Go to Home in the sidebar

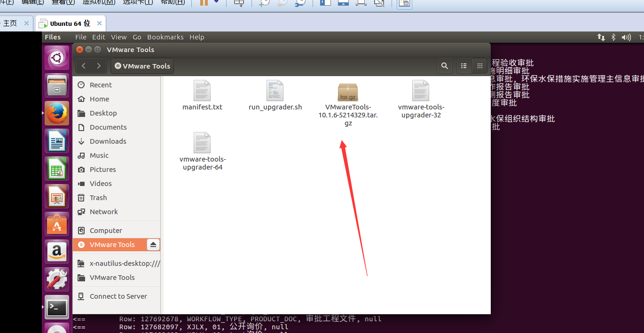pos(117,99)
